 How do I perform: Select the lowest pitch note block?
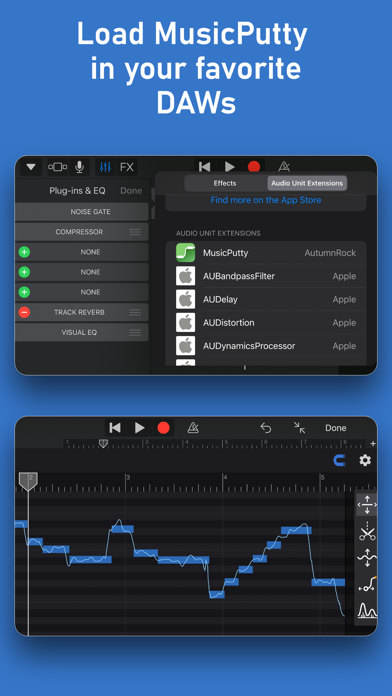217,594
